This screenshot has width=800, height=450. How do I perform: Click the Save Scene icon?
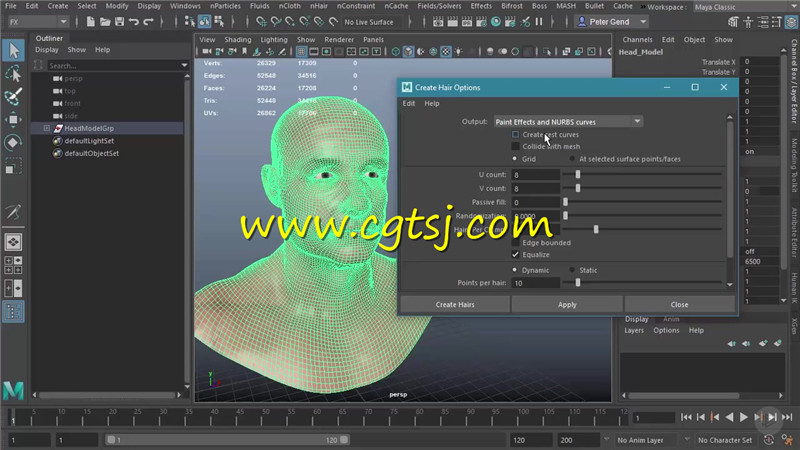[119, 22]
